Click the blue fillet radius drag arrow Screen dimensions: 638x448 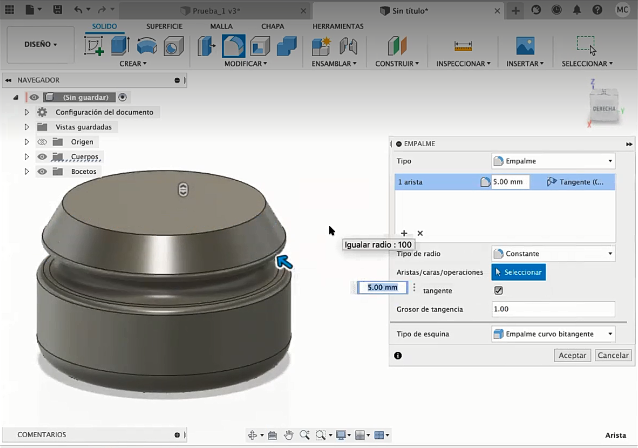[284, 262]
